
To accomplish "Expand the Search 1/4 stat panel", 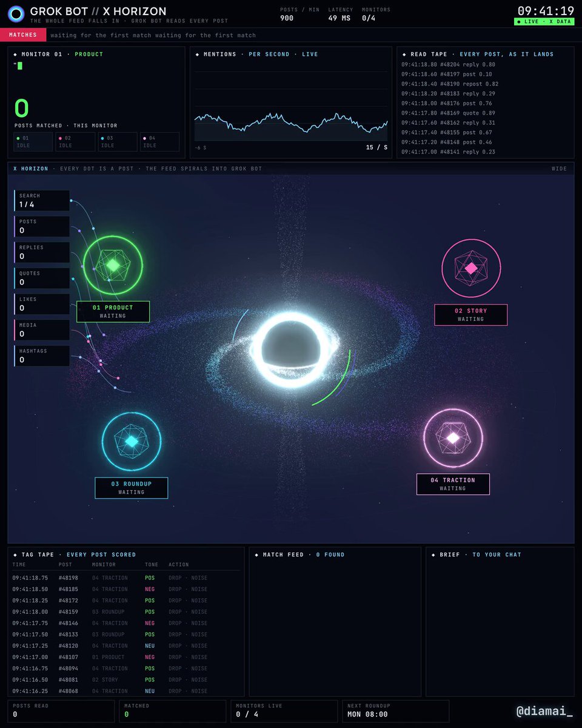I will 42,201.
